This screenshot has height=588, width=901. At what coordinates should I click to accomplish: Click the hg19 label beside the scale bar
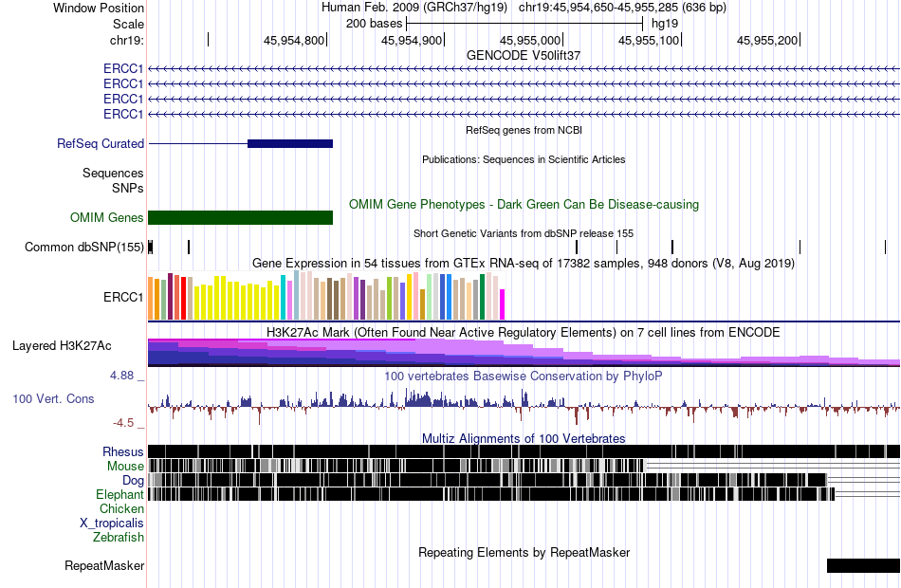[665, 24]
